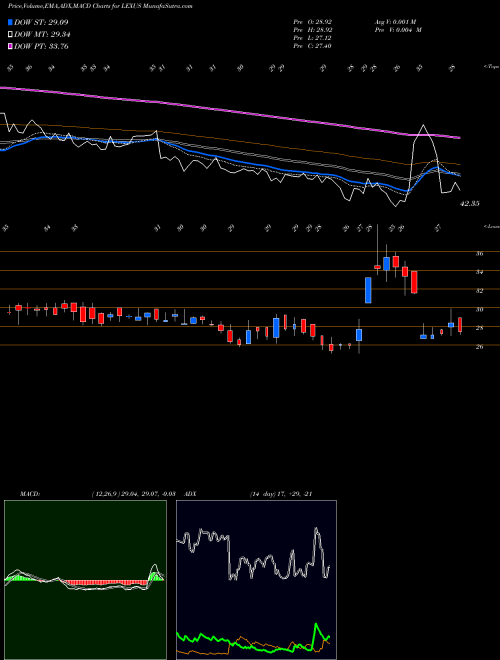500x660 pixels.
Task: Click the 'Pre C: 27.40' close value
Action: 312,46
